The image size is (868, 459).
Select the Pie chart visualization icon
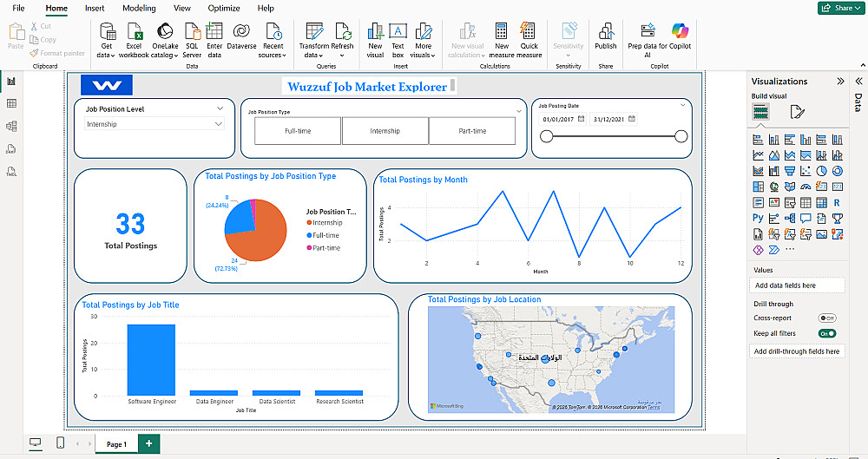tap(821, 171)
